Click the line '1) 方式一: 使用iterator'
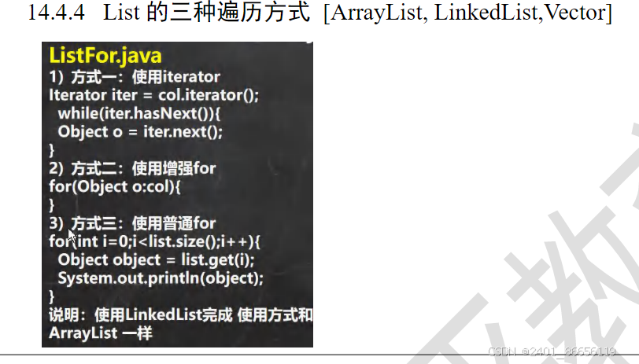Image resolution: width=639 pixels, height=364 pixels. point(135,77)
